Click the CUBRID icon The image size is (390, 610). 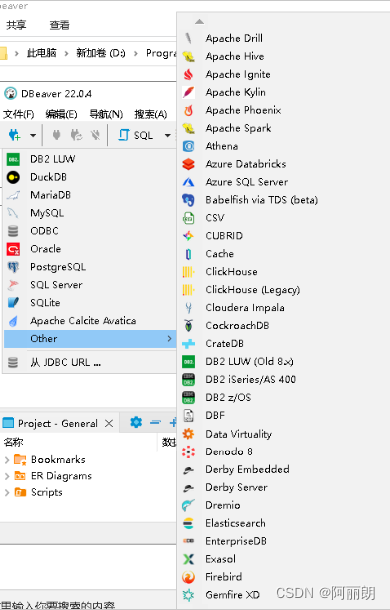point(188,236)
